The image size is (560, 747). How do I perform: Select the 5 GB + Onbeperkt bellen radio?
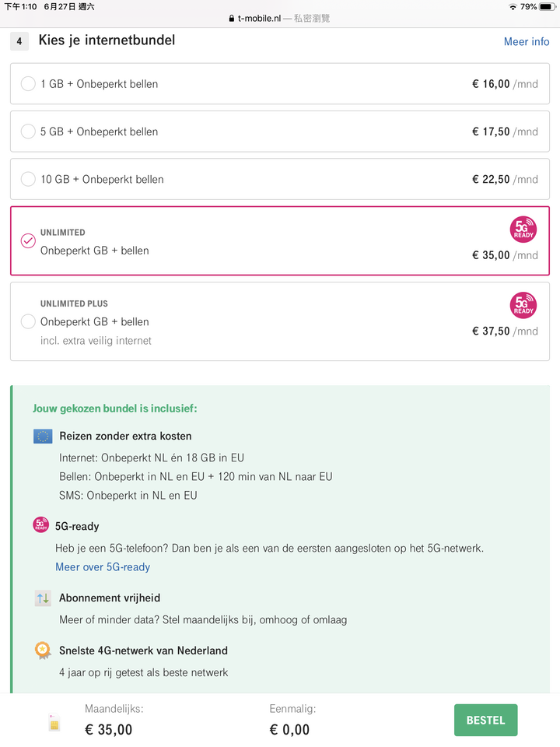[28, 132]
